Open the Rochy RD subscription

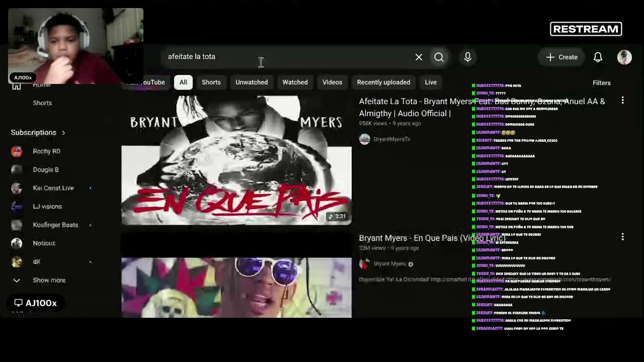coord(46,151)
